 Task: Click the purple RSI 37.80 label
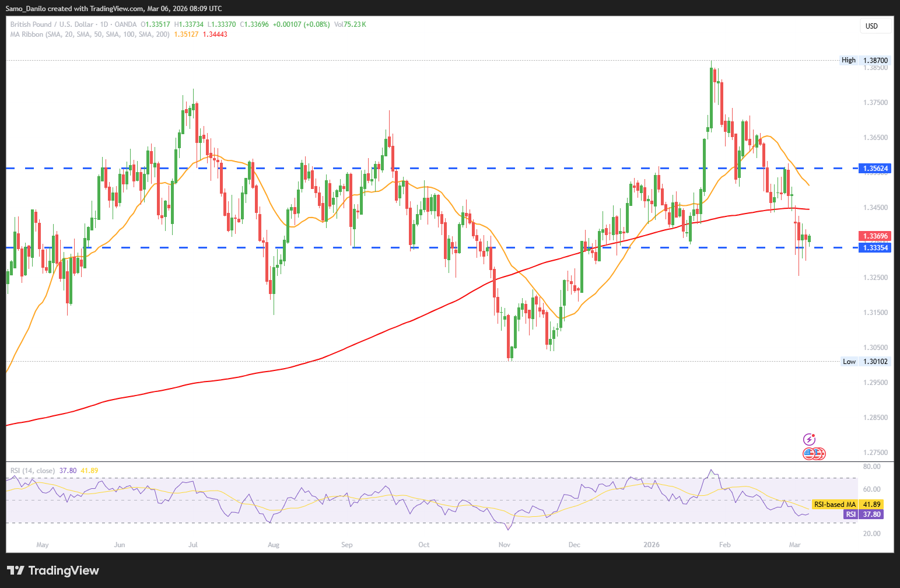click(863, 514)
